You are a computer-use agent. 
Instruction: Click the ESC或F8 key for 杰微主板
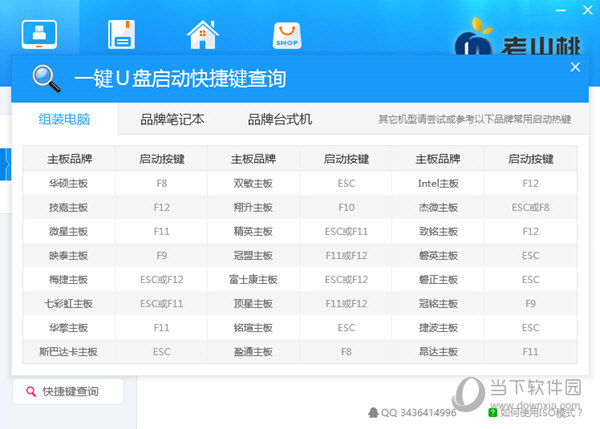pos(530,207)
